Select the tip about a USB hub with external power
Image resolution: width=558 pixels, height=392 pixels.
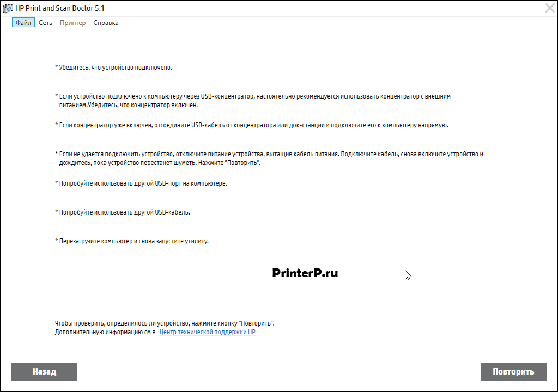(253, 101)
